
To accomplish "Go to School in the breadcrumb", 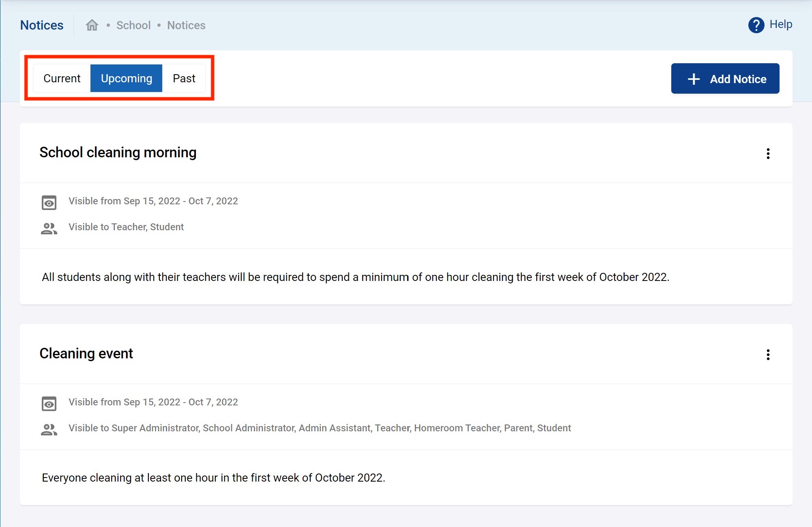I will (133, 25).
